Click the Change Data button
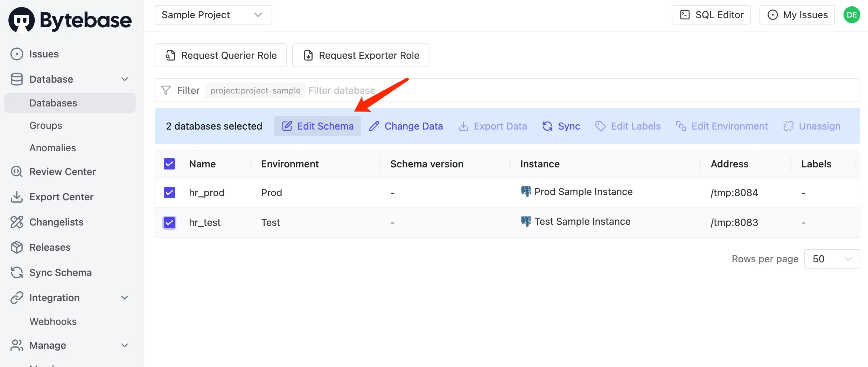Image resolution: width=868 pixels, height=367 pixels. [406, 126]
